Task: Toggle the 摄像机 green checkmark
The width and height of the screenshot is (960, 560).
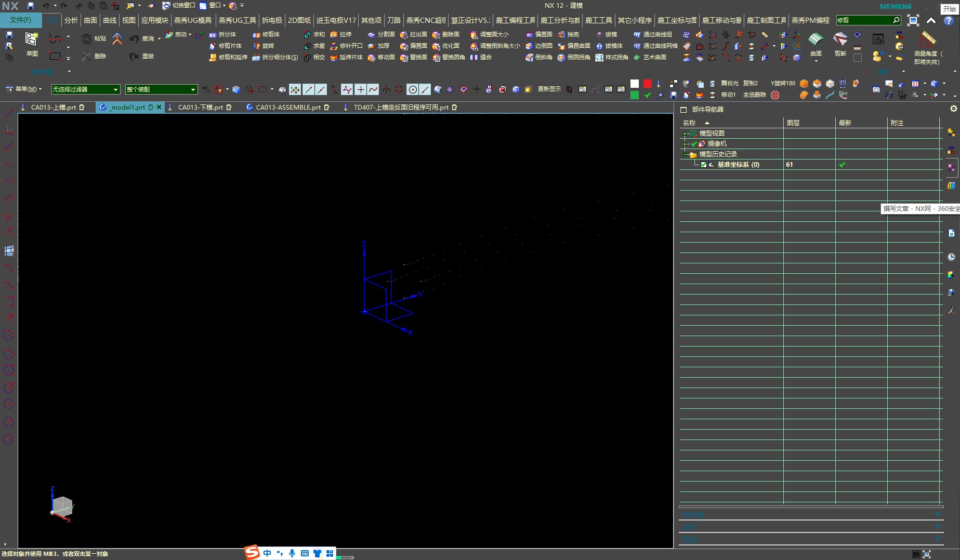Action: (x=694, y=144)
